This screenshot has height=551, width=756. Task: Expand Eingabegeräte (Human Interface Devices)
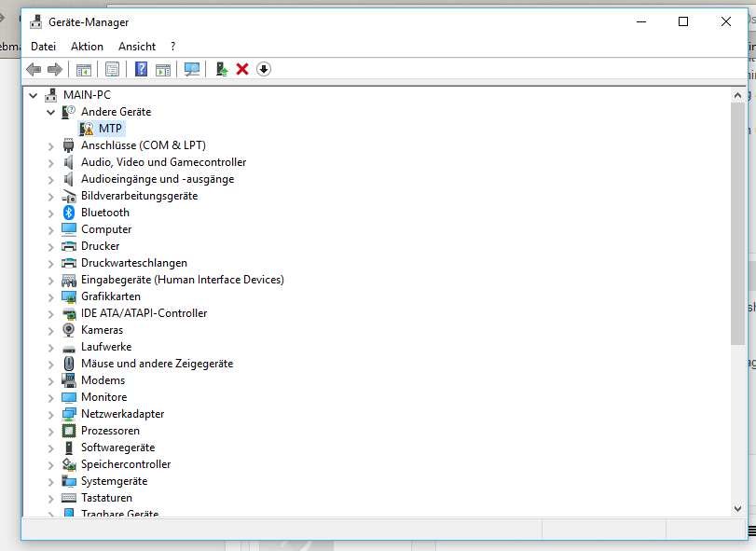[x=51, y=281]
